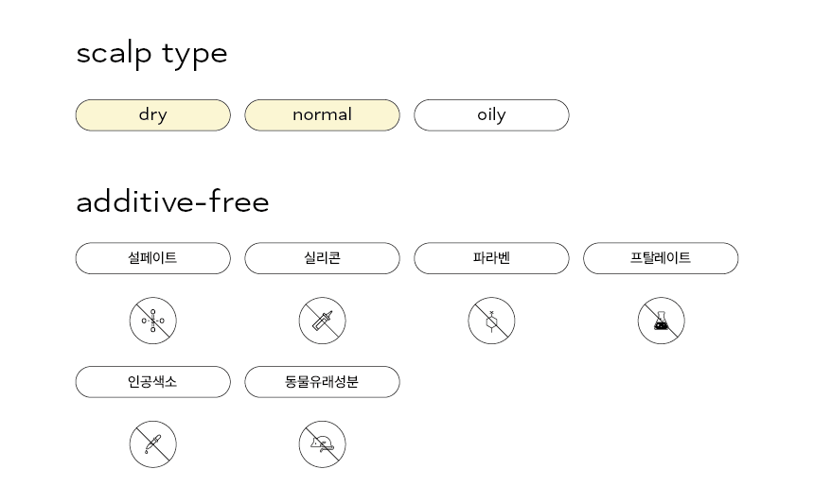
Task: Click the crossed-out silicone tube icon
Action: tap(323, 321)
